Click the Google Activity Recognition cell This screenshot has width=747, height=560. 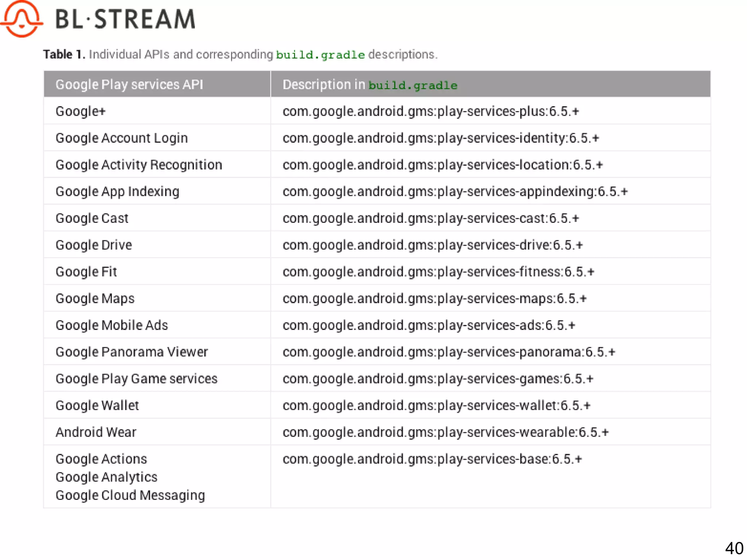click(x=139, y=165)
